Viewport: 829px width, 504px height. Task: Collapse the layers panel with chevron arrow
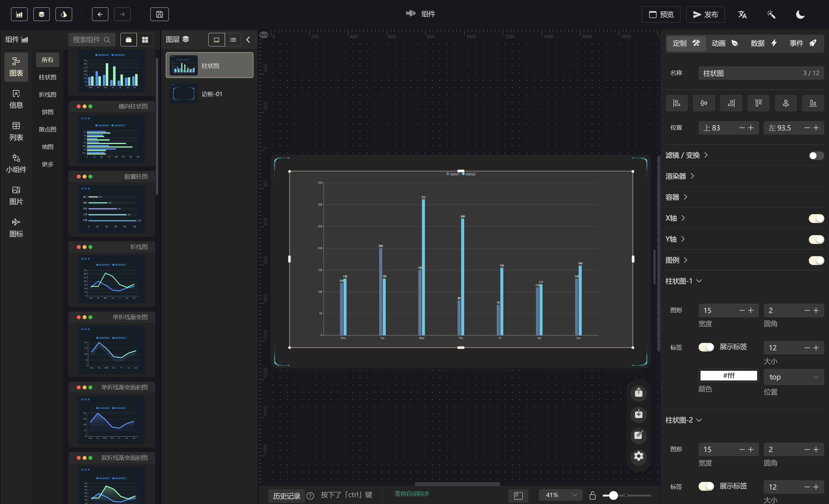click(x=248, y=40)
